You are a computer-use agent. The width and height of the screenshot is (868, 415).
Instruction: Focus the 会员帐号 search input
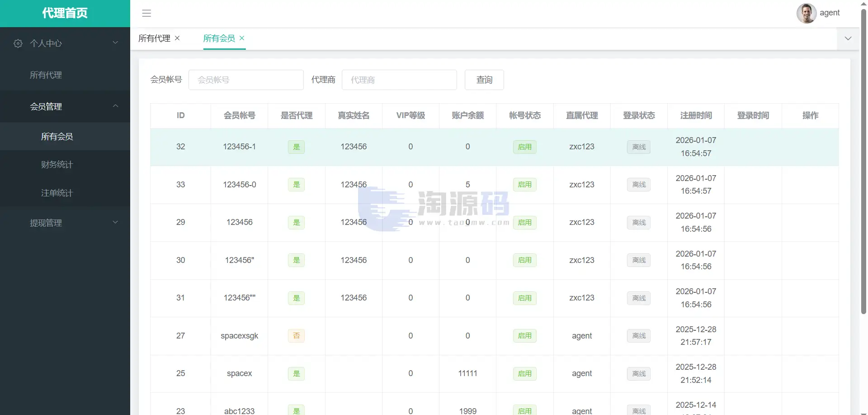(x=246, y=80)
